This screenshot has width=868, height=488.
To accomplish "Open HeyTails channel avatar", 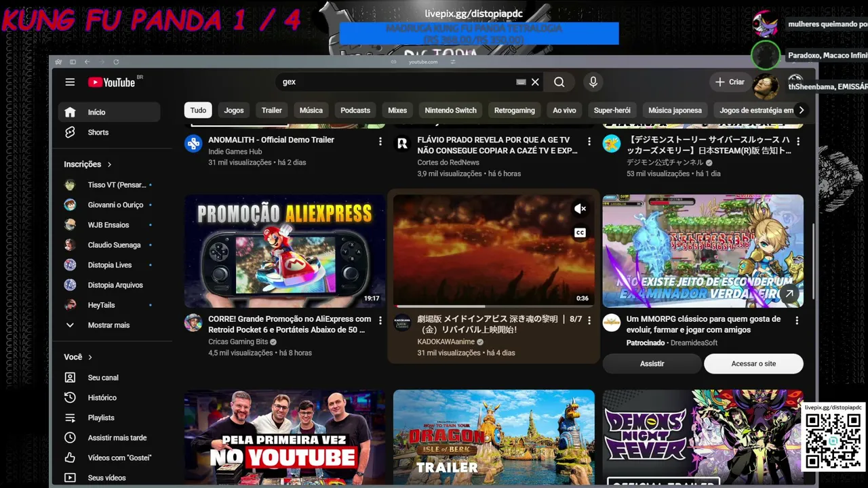I will tap(70, 305).
